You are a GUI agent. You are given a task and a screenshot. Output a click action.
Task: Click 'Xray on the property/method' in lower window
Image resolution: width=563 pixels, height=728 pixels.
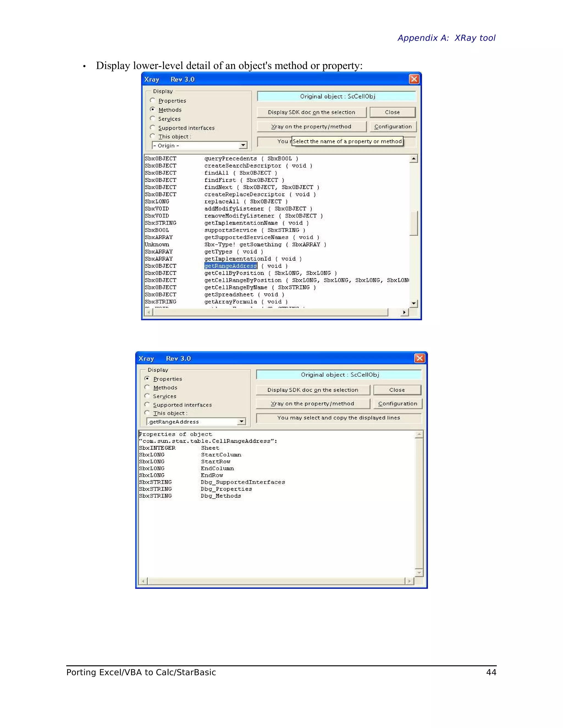[313, 404]
